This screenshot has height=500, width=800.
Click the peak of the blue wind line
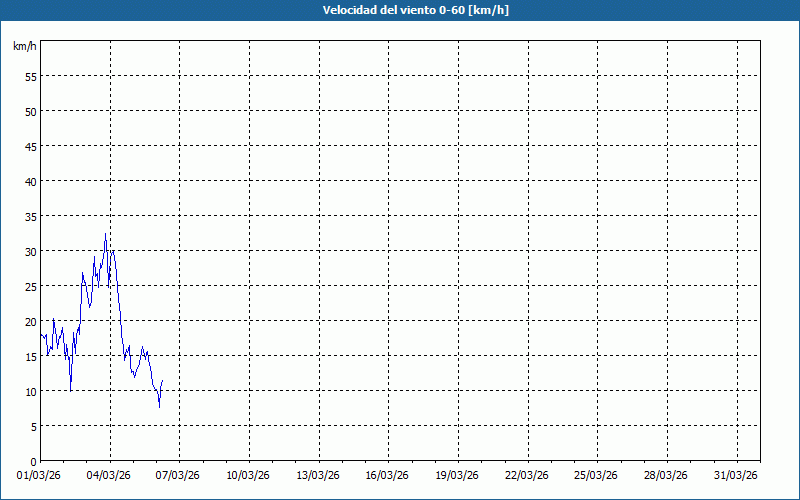(x=105, y=235)
